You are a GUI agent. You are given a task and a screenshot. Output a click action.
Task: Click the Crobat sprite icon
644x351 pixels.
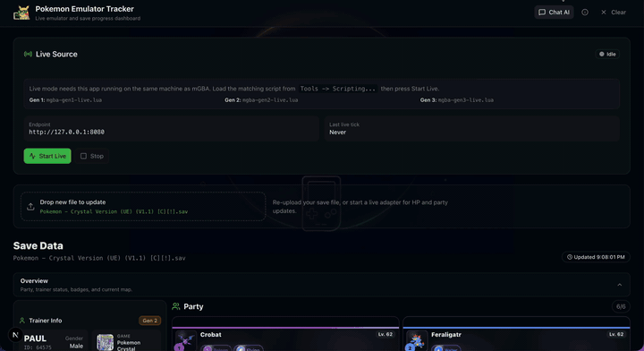[185, 340]
